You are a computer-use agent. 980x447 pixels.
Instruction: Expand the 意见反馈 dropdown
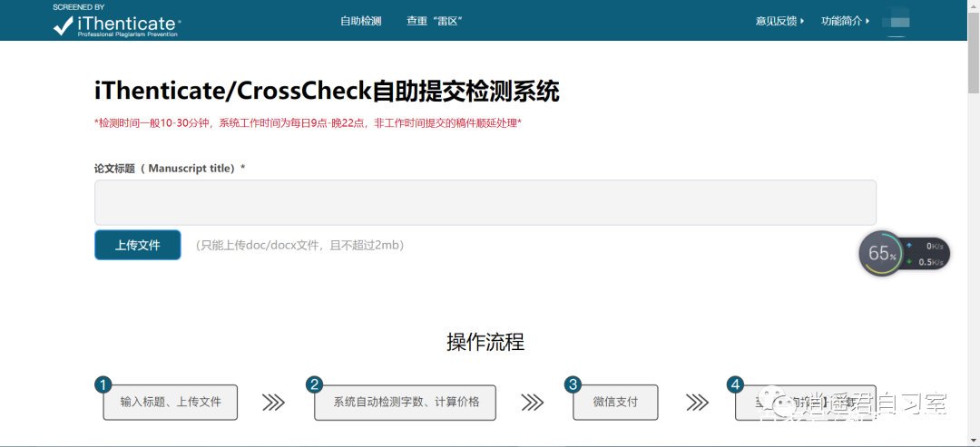780,21
